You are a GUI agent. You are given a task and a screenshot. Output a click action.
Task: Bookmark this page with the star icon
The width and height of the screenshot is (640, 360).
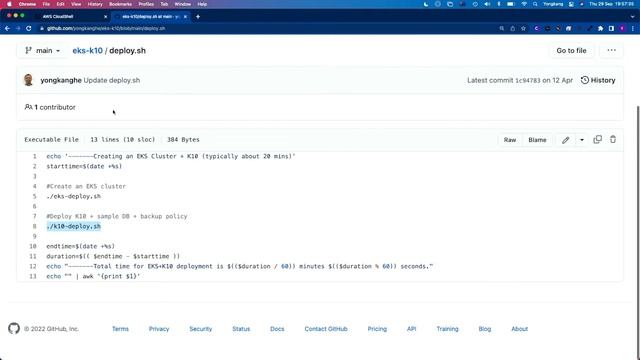pyautogui.click(x=523, y=29)
